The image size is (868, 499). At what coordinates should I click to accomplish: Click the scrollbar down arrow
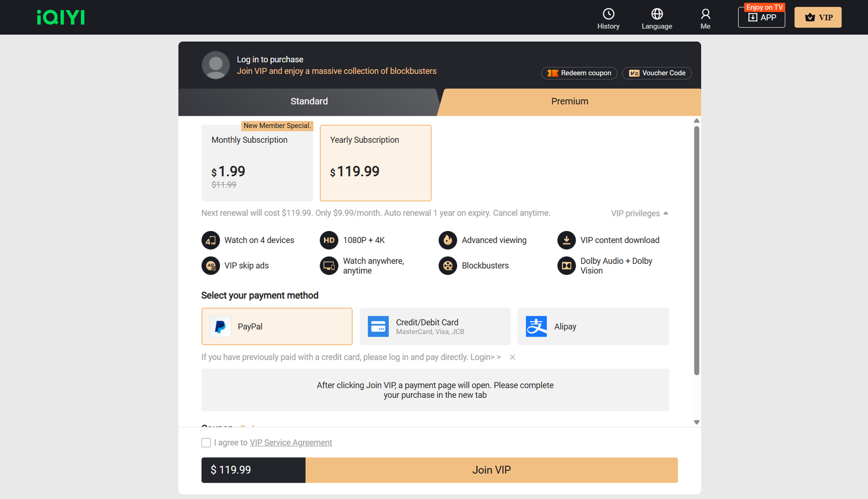696,422
